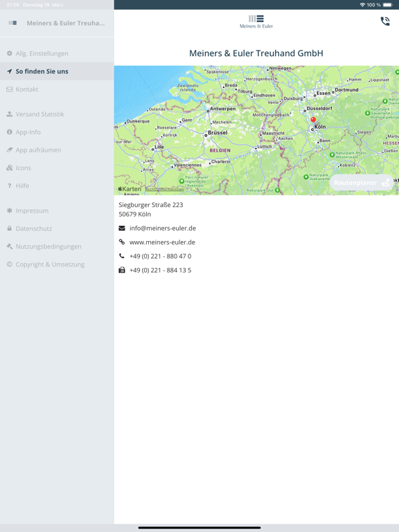Click the chain link icon next to website

(122, 242)
